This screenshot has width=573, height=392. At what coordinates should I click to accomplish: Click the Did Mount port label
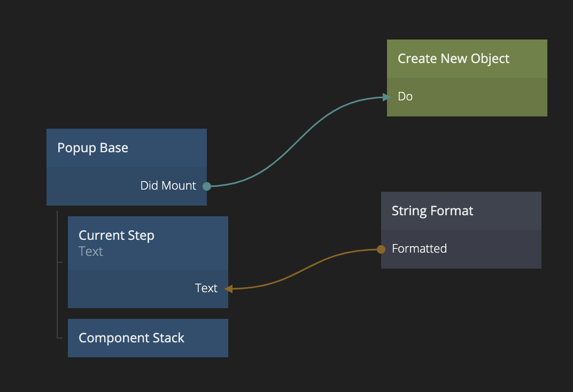click(168, 186)
